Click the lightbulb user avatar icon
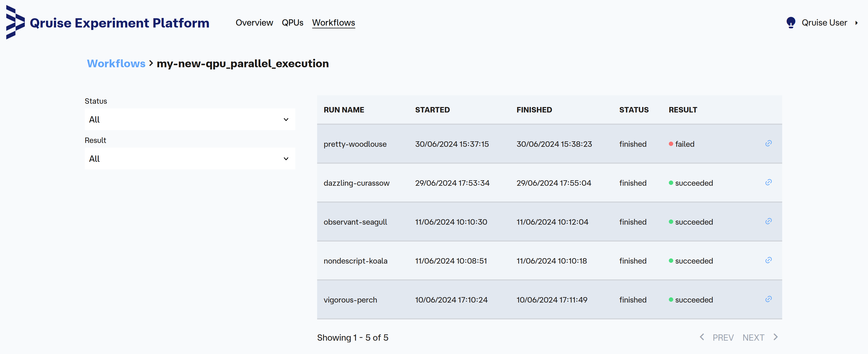 [791, 23]
